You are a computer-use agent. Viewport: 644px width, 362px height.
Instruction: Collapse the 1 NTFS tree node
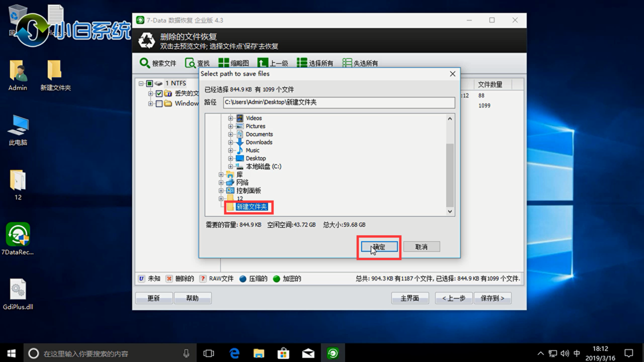click(141, 83)
